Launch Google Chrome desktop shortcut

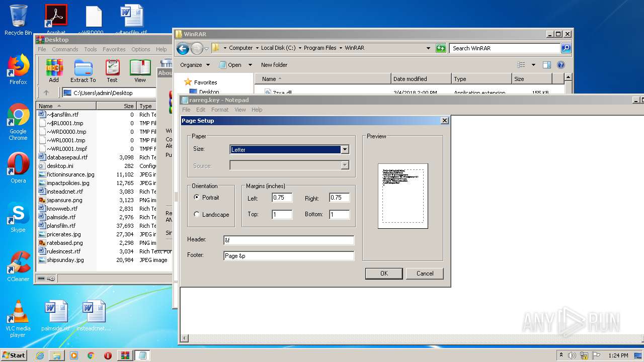(x=18, y=122)
